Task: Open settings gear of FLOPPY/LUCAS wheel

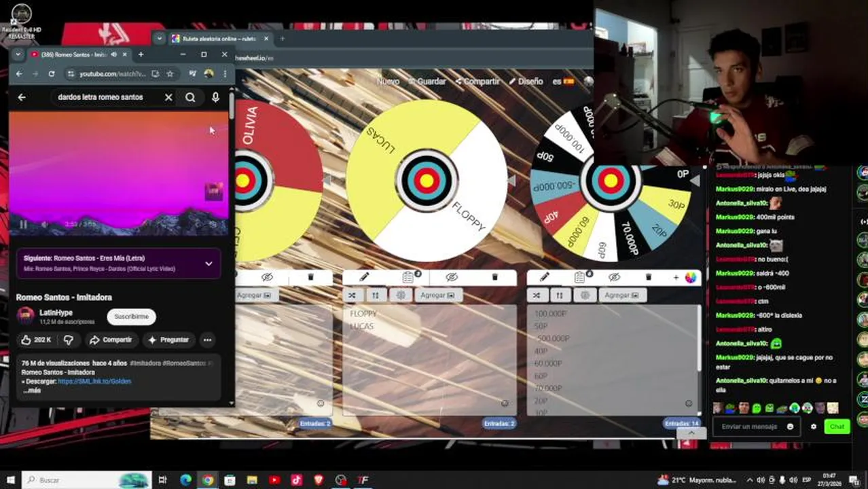Action: [x=401, y=295]
